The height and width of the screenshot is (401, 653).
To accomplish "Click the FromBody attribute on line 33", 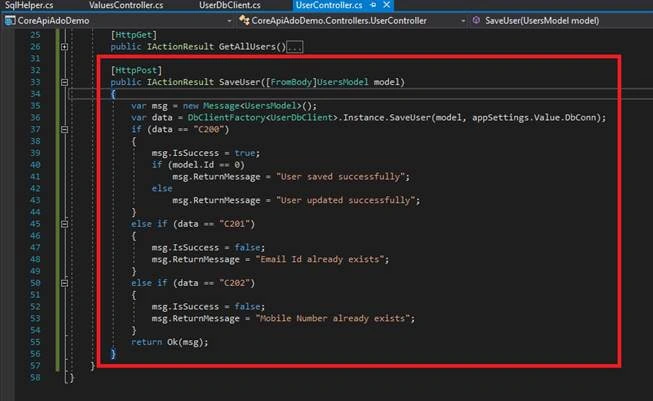I will (291, 82).
